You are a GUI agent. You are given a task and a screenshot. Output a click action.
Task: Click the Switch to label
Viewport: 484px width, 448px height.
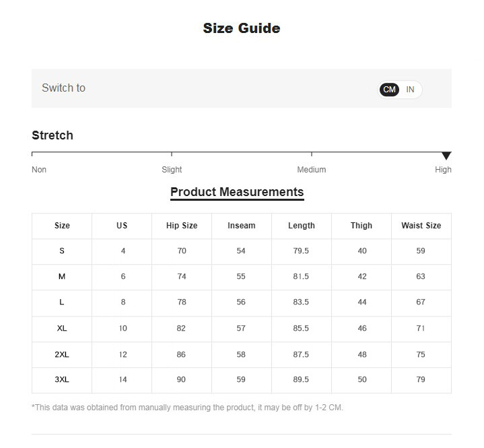click(x=63, y=88)
